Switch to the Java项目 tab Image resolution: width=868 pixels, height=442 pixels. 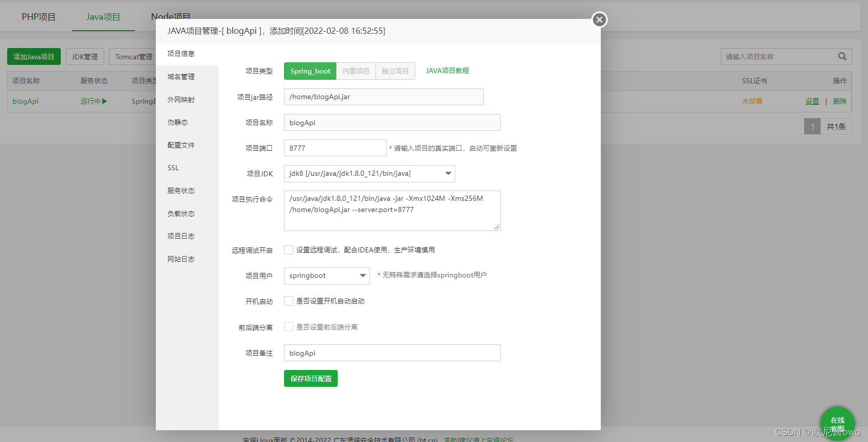click(103, 17)
